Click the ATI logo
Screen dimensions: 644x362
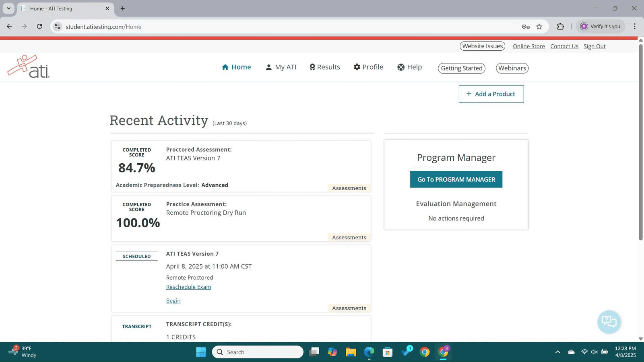pyautogui.click(x=29, y=67)
